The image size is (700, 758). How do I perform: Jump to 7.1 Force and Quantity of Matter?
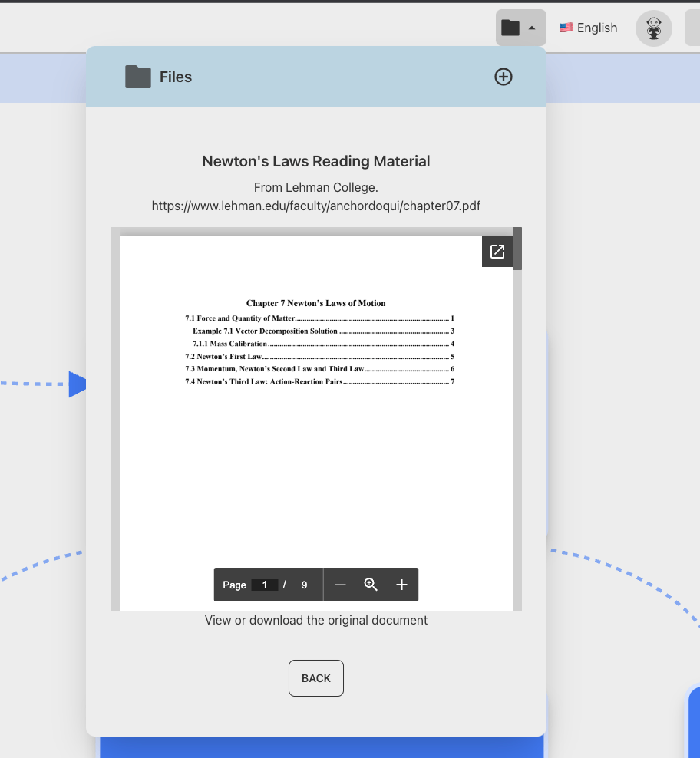(x=239, y=318)
